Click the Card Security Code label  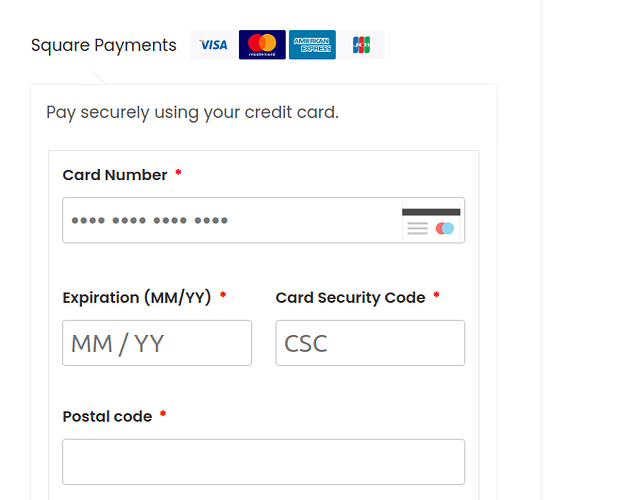pos(351,298)
